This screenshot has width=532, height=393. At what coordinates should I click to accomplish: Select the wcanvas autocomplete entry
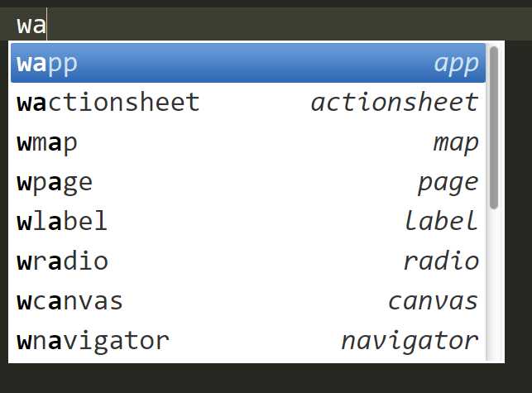248,301
